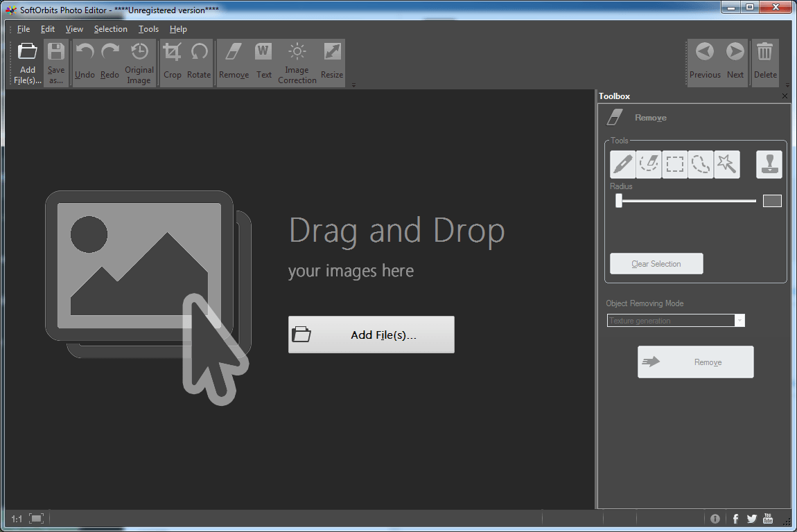Screen dimensions: 797x532
Task: Open the Twitter link in status bar
Action: coord(751,518)
